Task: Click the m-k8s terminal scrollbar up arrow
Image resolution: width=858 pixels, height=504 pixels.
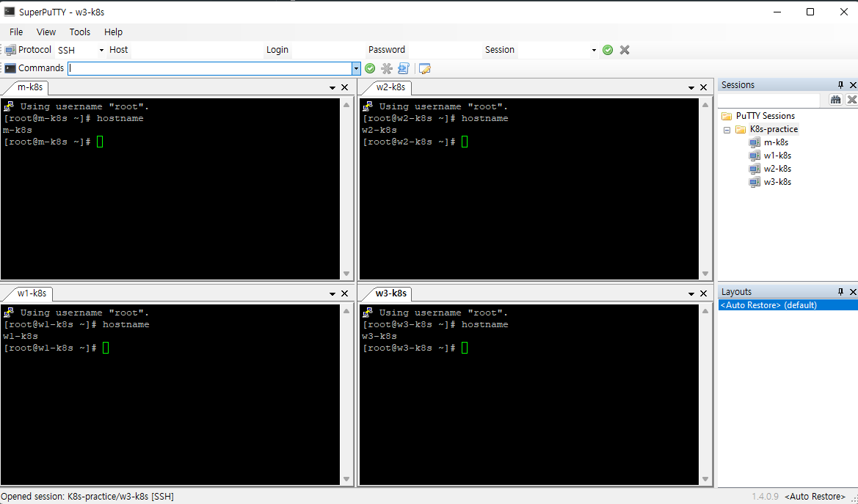Action: click(346, 105)
